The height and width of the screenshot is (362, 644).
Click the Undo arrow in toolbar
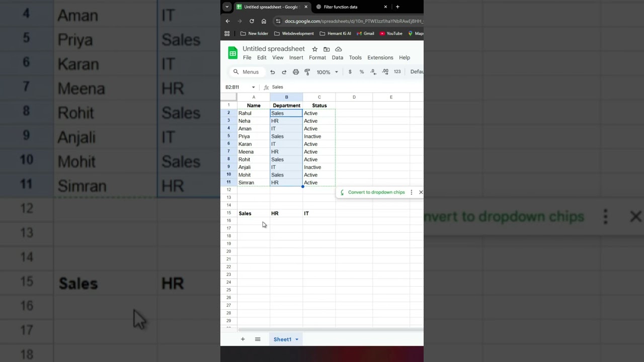click(x=273, y=72)
